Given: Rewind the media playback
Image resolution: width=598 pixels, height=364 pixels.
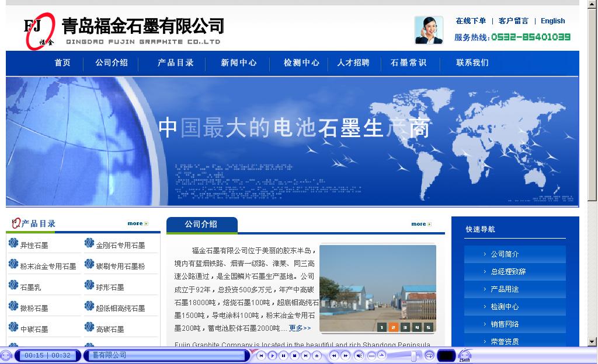Looking at the screenshot, I should (334, 356).
